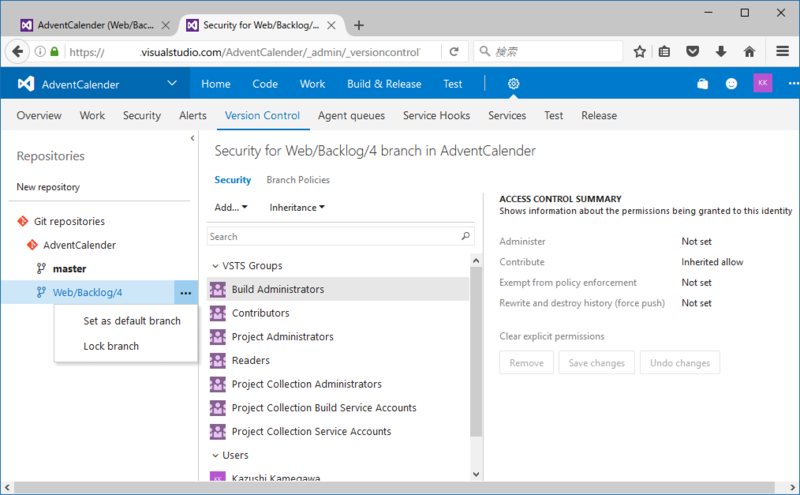This screenshot has height=495, width=800.
Task: Click the Git repositories diamond icon
Action: (22, 221)
